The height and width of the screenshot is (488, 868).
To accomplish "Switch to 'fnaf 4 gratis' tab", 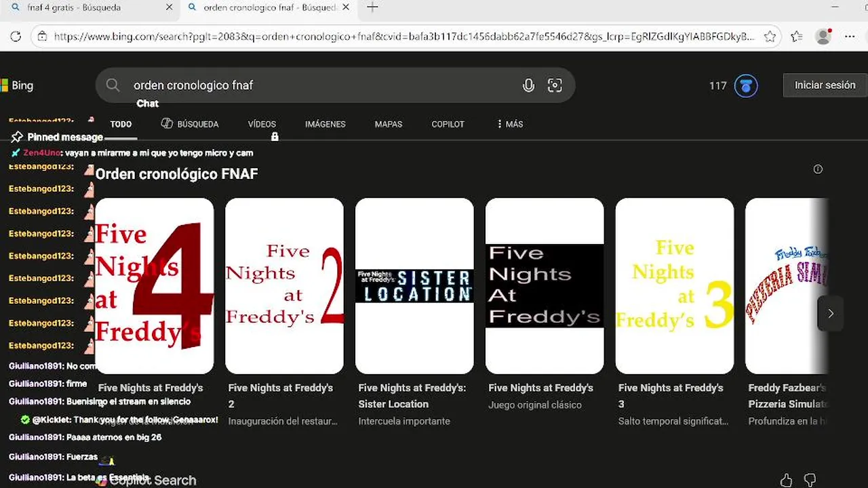I will coord(75,7).
